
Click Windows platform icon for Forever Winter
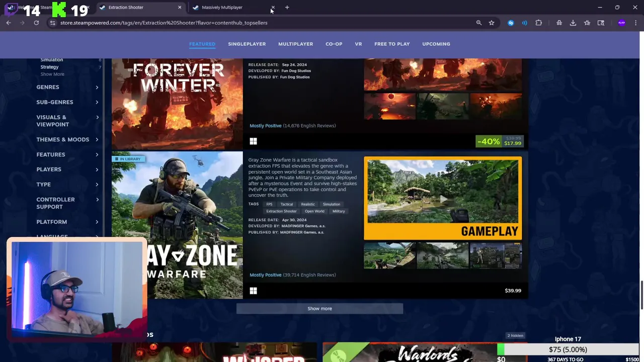coord(253,142)
